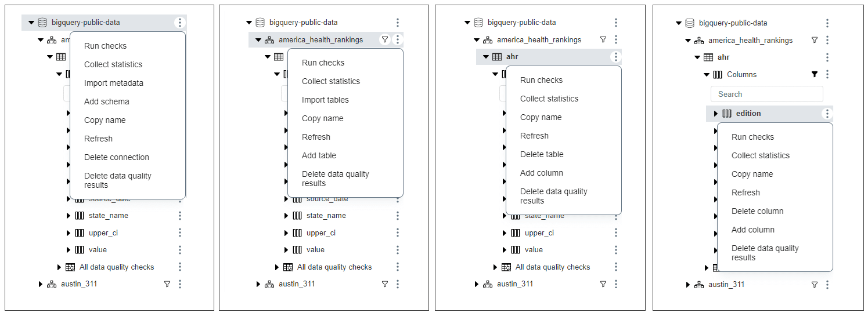The width and height of the screenshot is (868, 316).
Task: Open the three-dot menu on highlighted ahr row
Action: 616,57
